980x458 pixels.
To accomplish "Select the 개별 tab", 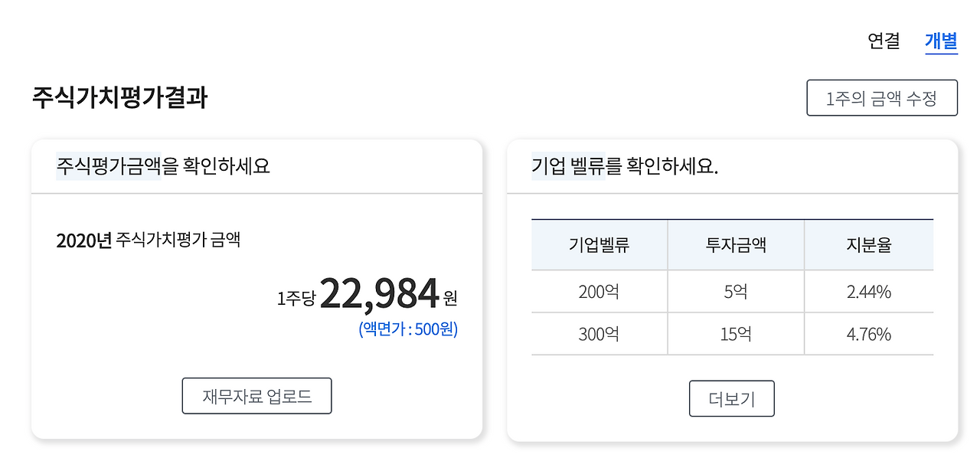I will point(940,39).
